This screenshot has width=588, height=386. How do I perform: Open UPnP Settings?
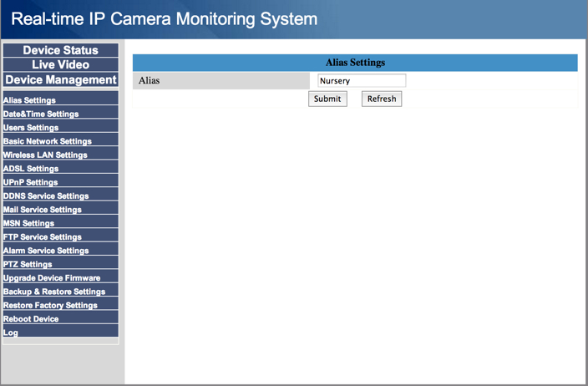click(x=60, y=180)
